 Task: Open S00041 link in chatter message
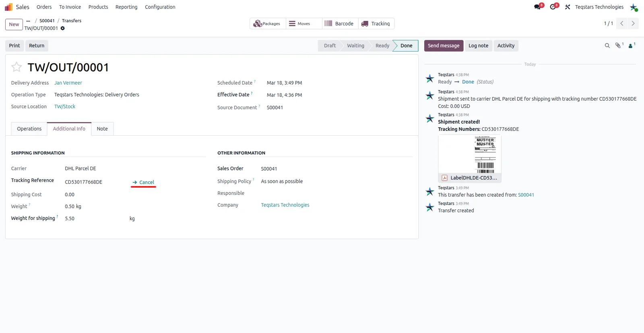[x=526, y=195]
